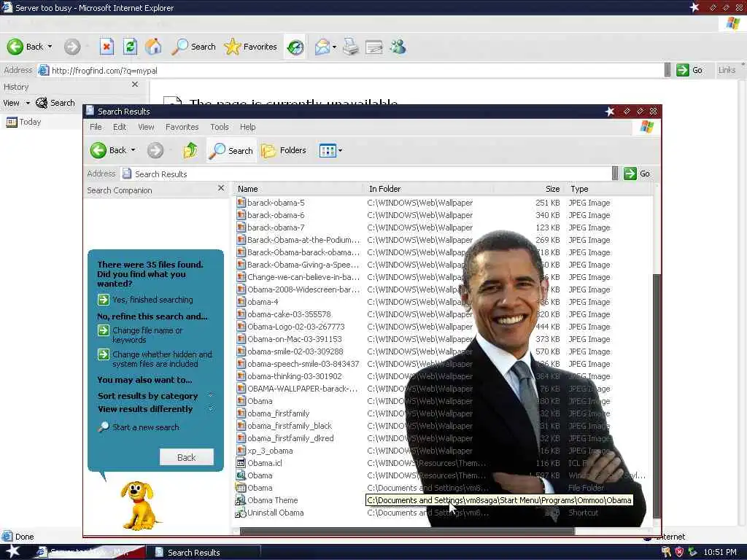Open the Back history dropdown in Internet Explorer

(50, 47)
